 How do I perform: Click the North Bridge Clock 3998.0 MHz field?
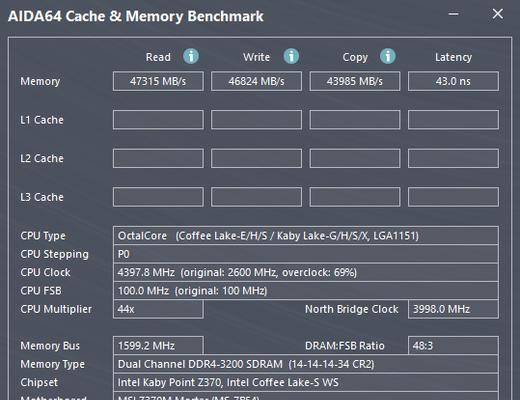tap(453, 309)
